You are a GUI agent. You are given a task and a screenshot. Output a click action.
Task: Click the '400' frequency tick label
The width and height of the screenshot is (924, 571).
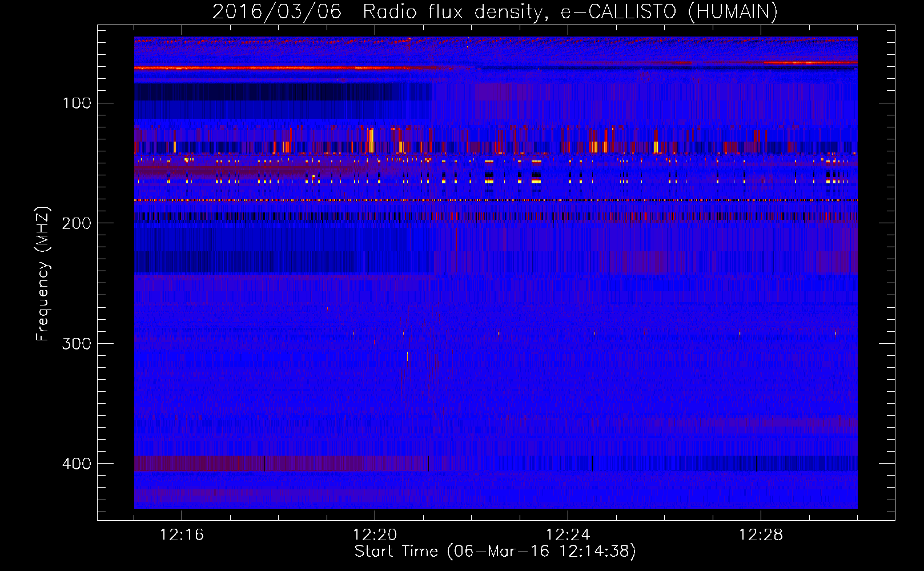coord(77,464)
